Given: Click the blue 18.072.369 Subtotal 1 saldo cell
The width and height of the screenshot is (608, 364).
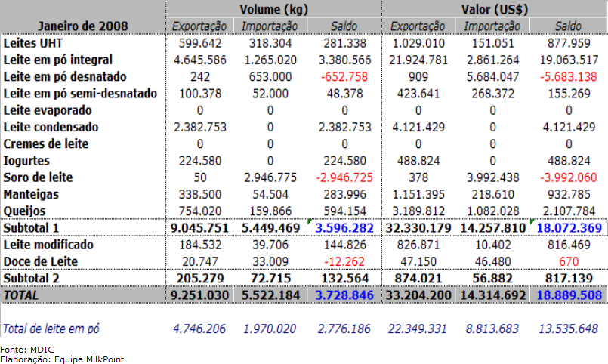Looking at the screenshot, I should [x=566, y=227].
